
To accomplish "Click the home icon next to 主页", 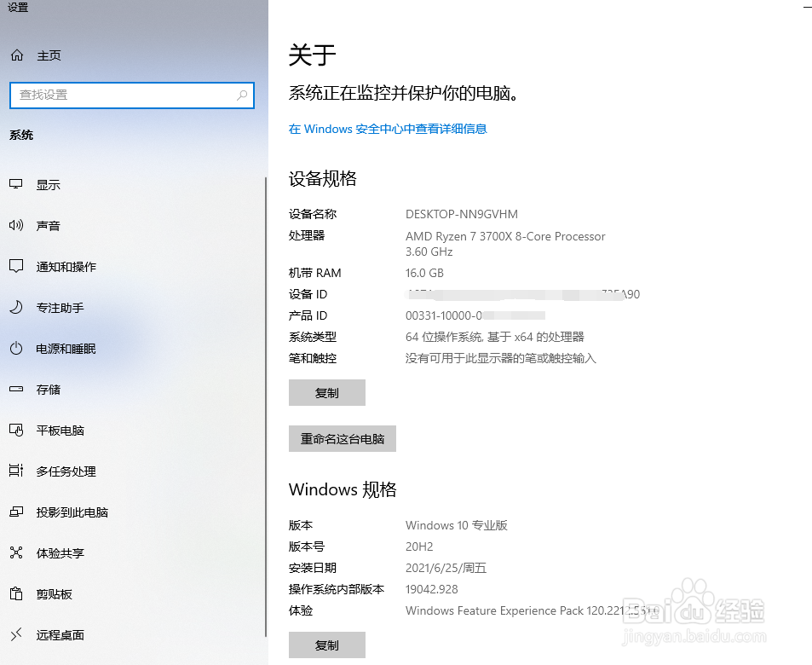I will tap(17, 55).
